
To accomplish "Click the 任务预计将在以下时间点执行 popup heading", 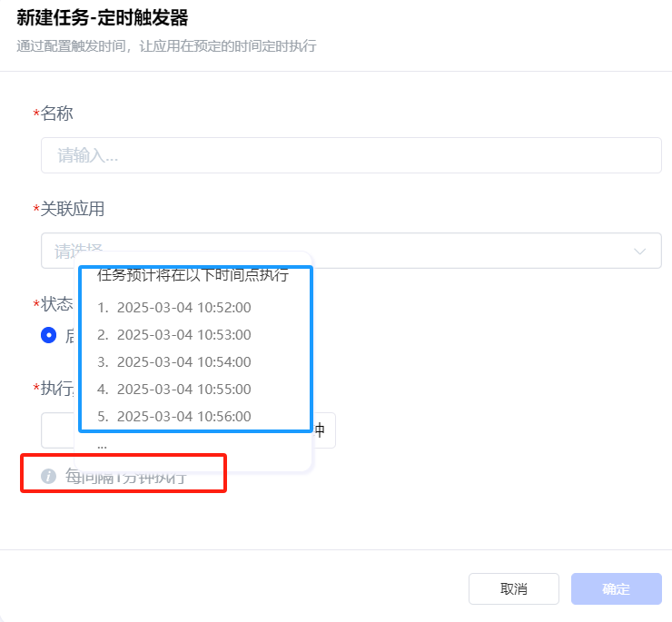I will click(193, 276).
